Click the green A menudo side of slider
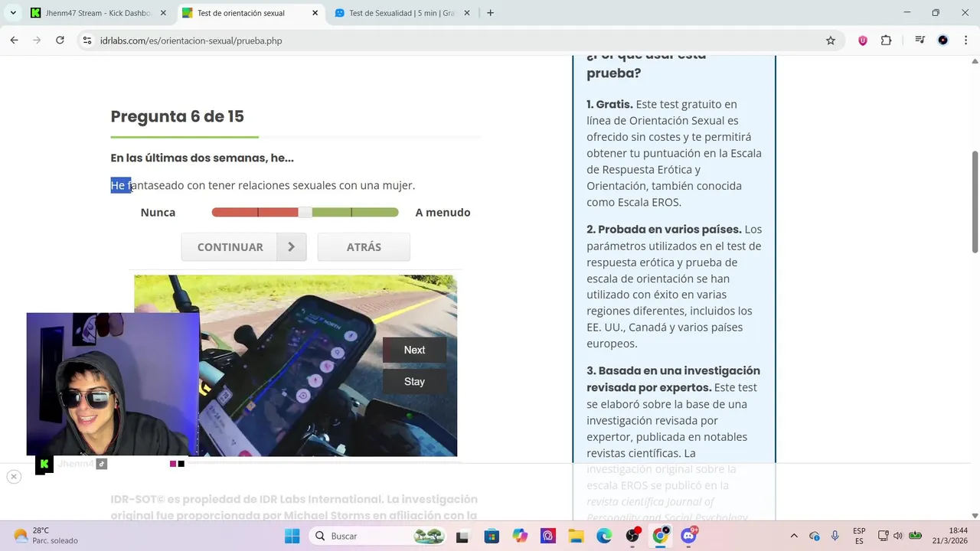 tap(355, 212)
